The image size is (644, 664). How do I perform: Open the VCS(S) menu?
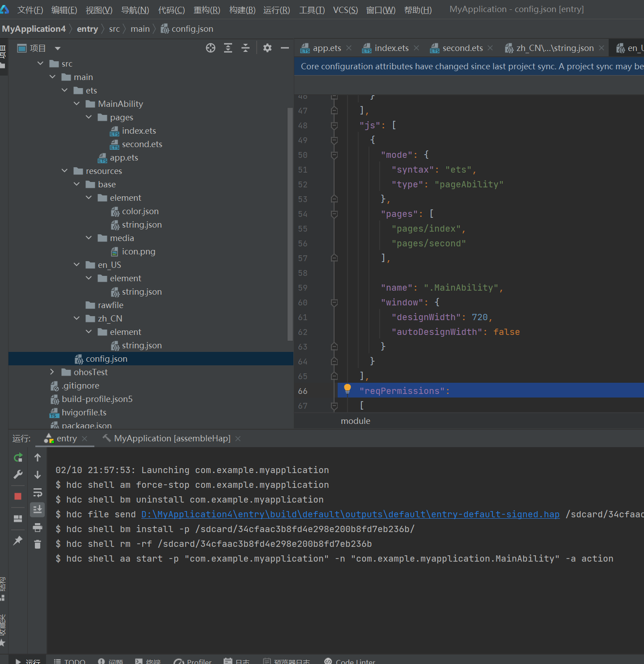346,10
